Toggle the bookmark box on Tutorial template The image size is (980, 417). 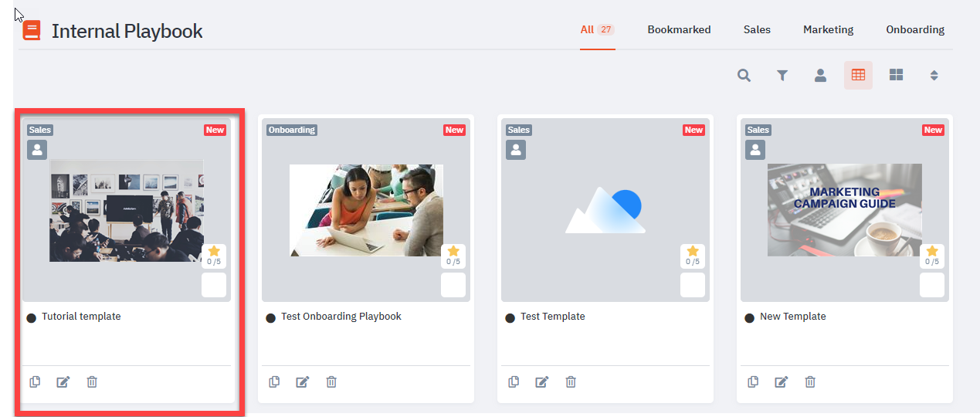(x=214, y=285)
